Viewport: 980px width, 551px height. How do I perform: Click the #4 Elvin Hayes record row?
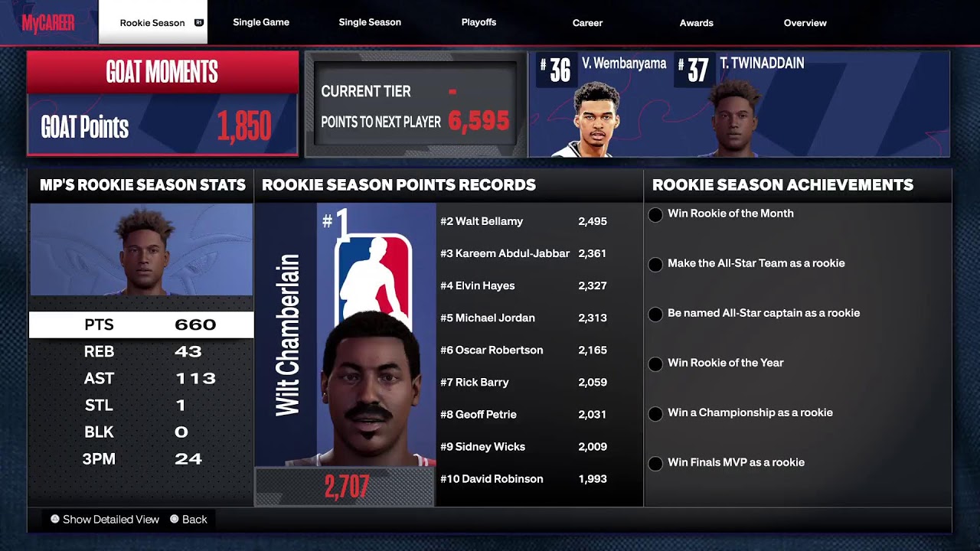(524, 285)
